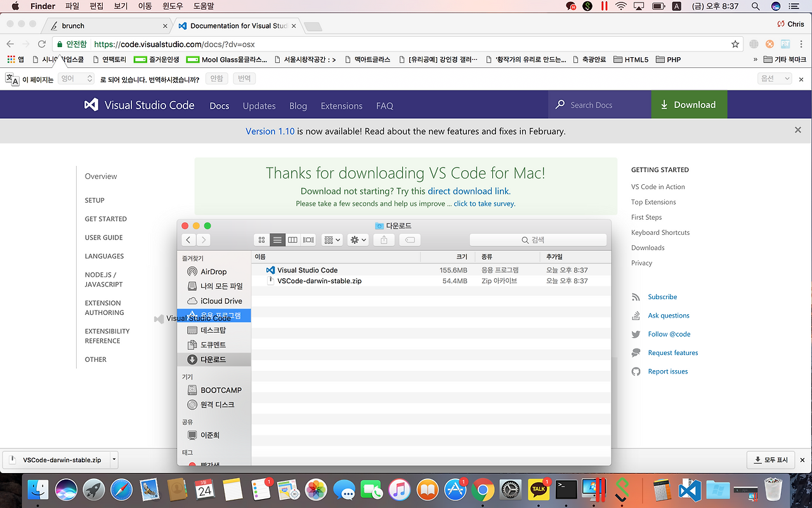This screenshot has width=812, height=508.
Task: Open the Version 1.10 link
Action: (x=270, y=131)
